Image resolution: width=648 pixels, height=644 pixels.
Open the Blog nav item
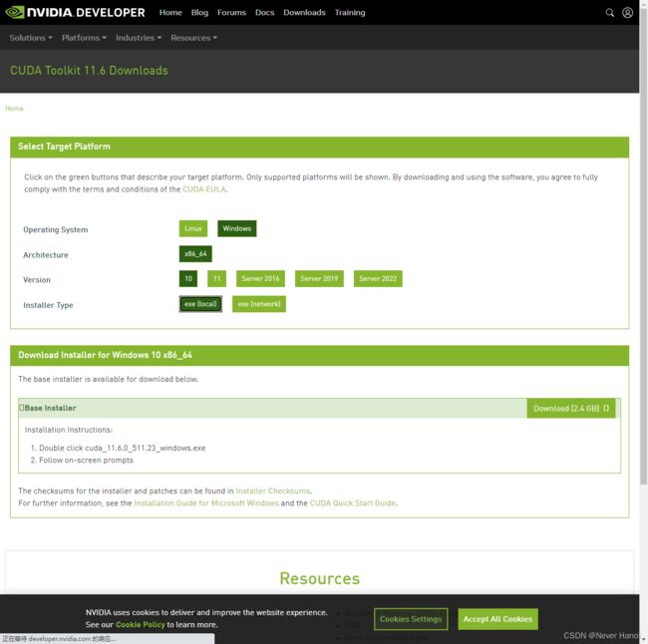pos(199,12)
